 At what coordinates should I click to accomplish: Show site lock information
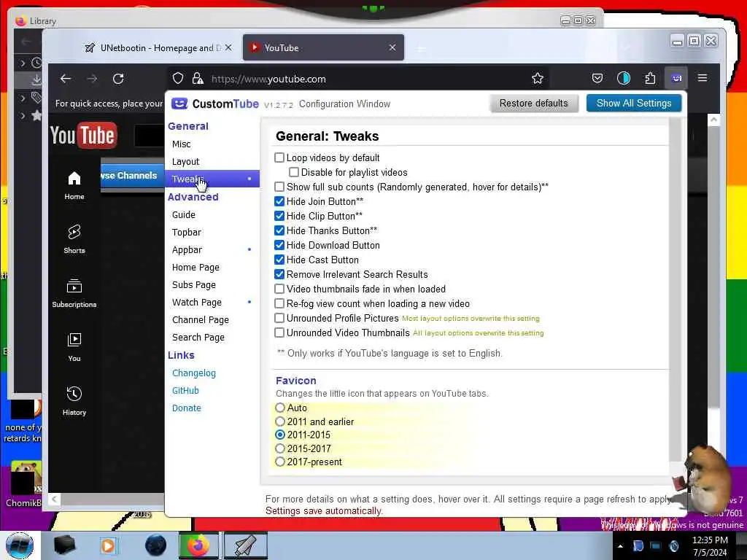197,79
